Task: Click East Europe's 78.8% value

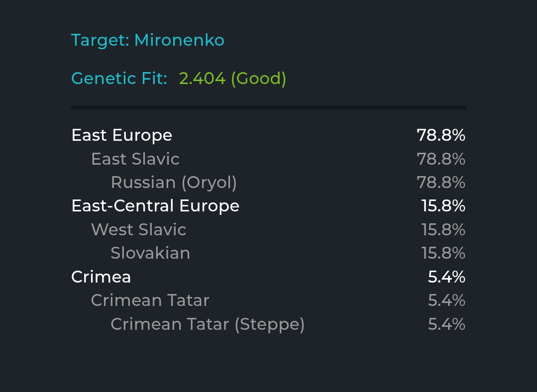Action: point(441,135)
